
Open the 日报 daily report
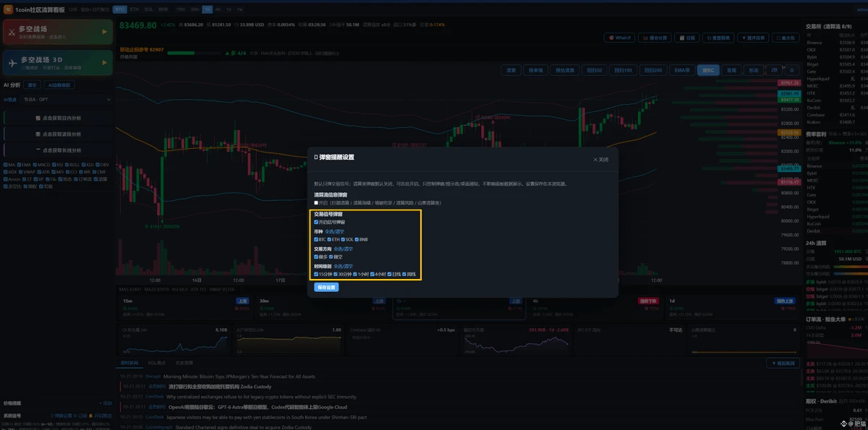pyautogui.click(x=689, y=38)
